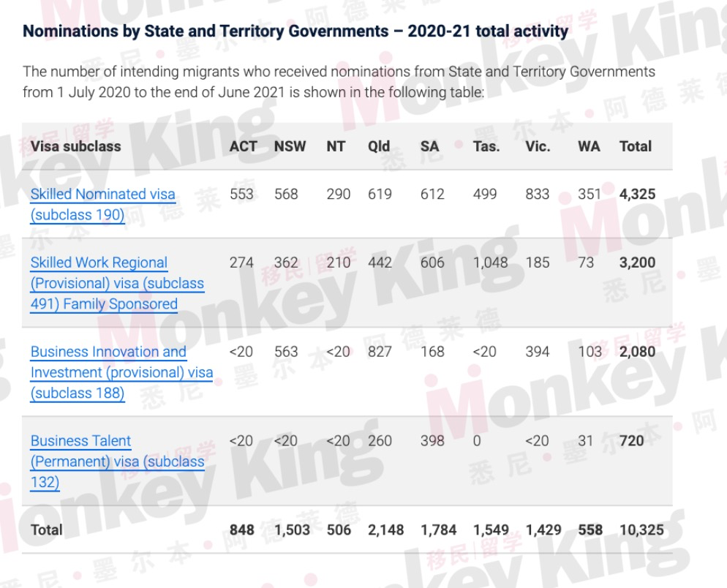Screen dimensions: 727x588
Task: Click the ACT '<20' cell for subclass 132
Action: tap(241, 440)
